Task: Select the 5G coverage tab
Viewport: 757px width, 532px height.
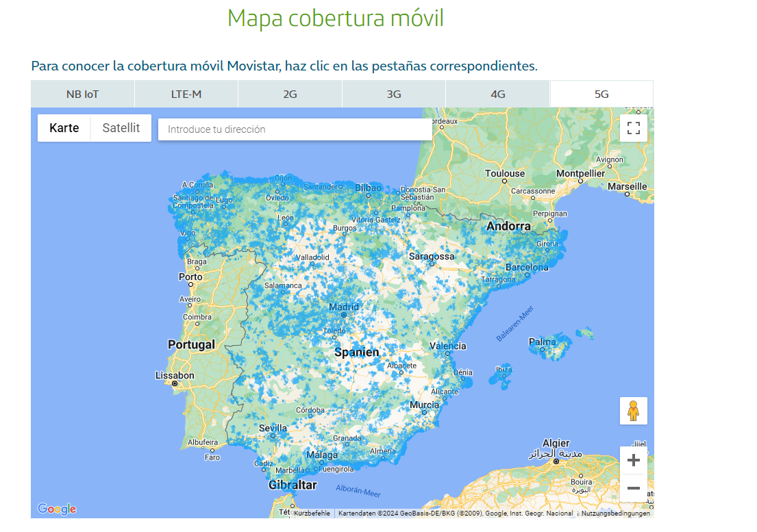Action: point(601,94)
